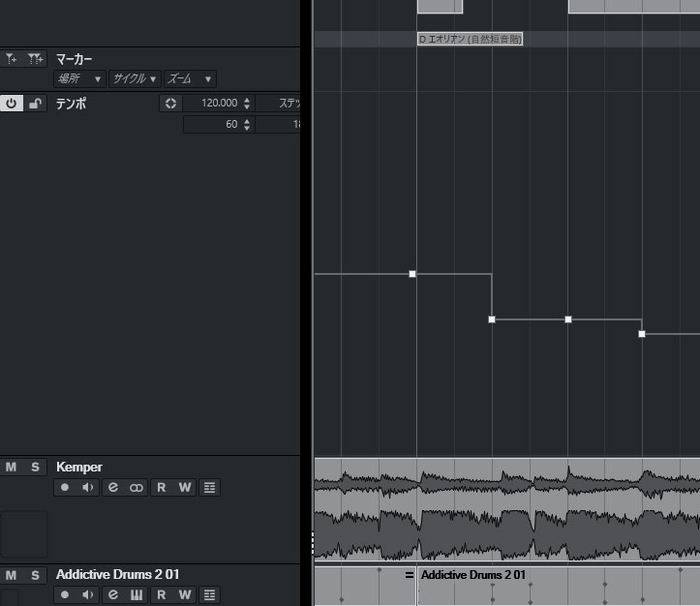
Task: Lock the テンポ tempo track
Action: (36, 104)
